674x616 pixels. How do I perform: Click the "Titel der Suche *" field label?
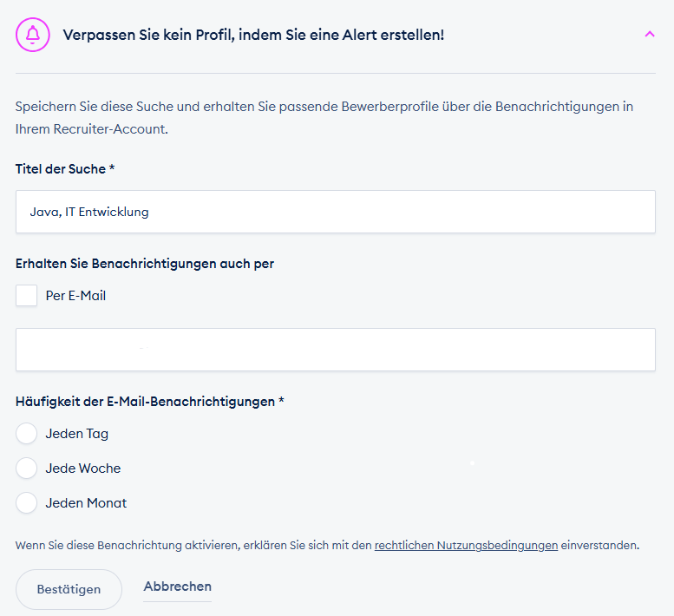click(x=65, y=169)
